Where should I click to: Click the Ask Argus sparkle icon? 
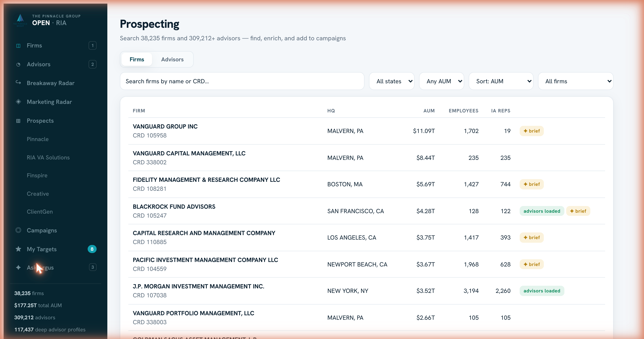coord(18,267)
